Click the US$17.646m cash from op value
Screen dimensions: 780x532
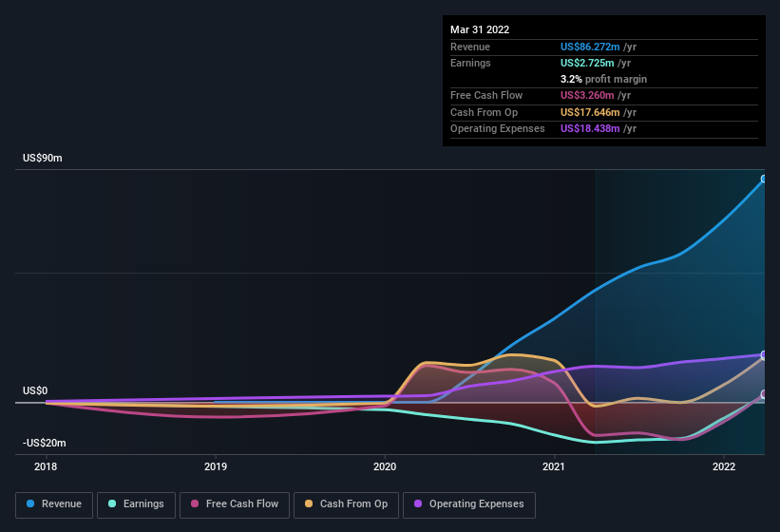tap(590, 112)
